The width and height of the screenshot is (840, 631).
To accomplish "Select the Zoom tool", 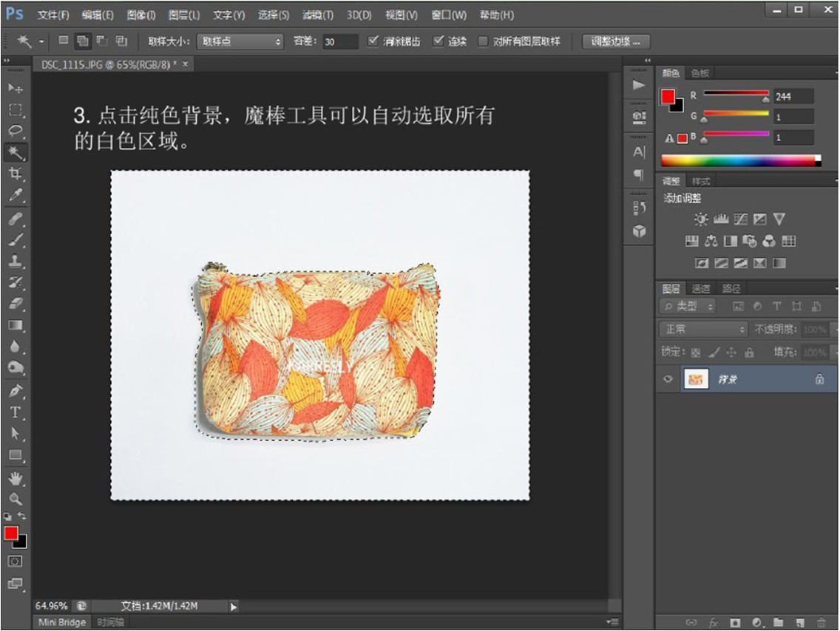I will tap(15, 499).
